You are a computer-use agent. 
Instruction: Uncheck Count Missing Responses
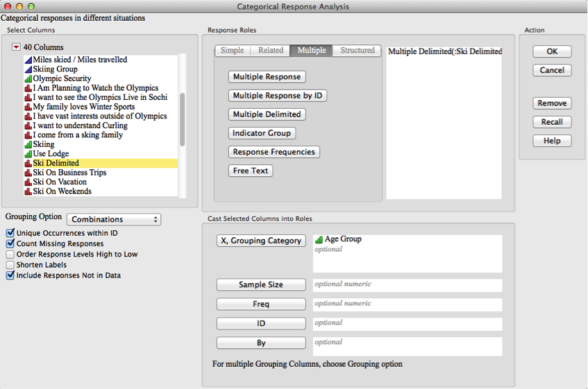(x=10, y=243)
